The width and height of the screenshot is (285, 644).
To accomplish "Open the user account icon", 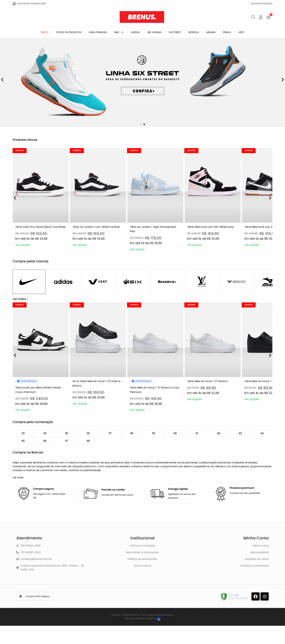I will [261, 17].
